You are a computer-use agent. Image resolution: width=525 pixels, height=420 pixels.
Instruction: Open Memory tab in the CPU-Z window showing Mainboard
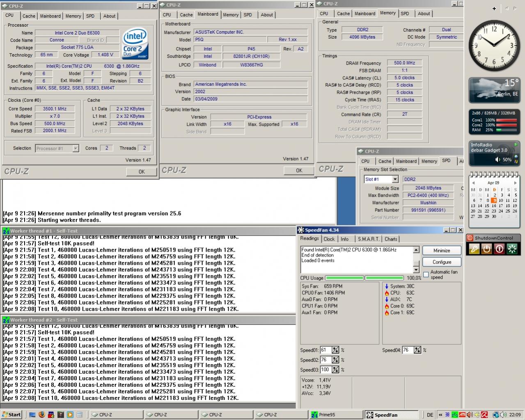click(x=231, y=15)
